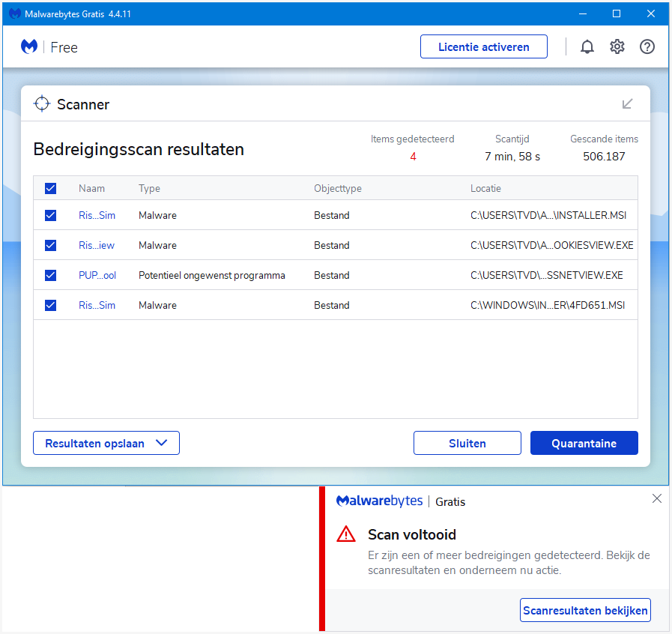Sort by the Type column header
The image size is (672, 634).
(149, 188)
